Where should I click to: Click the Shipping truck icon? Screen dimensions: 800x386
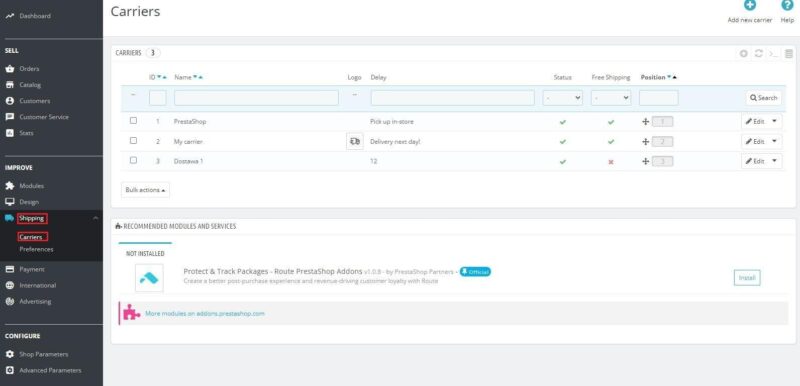[x=9, y=218]
